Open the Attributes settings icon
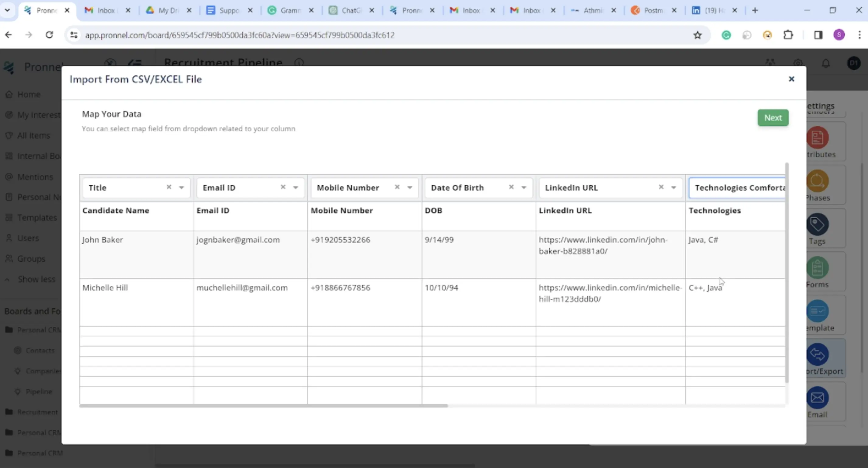Screen dimensions: 868x468 (x=817, y=138)
